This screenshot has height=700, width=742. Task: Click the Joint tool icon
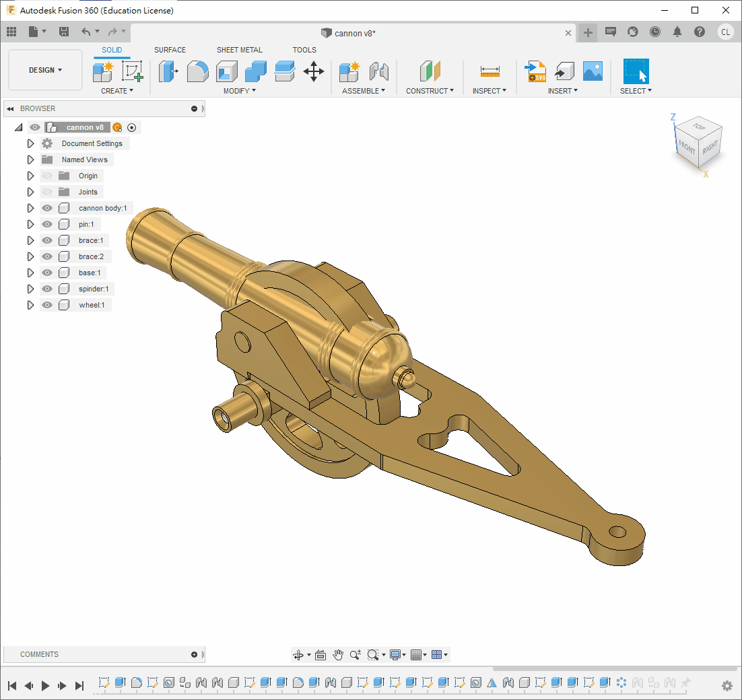tap(379, 71)
